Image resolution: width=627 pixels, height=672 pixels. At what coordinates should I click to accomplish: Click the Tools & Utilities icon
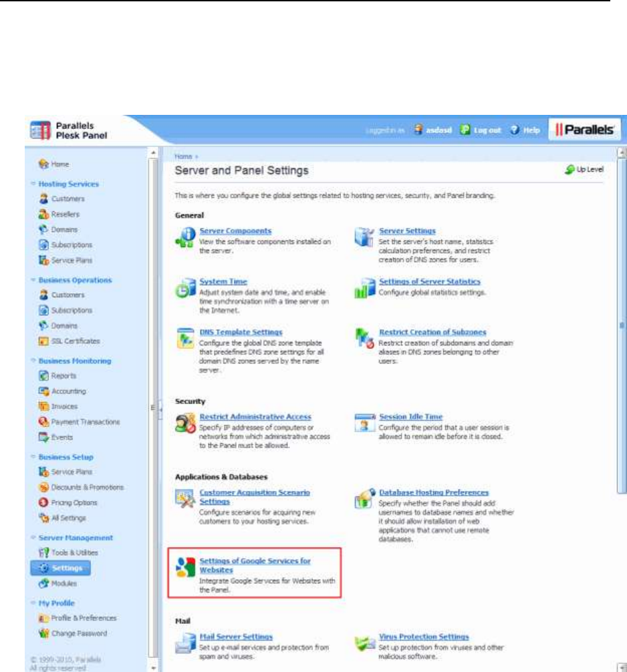[x=43, y=552]
